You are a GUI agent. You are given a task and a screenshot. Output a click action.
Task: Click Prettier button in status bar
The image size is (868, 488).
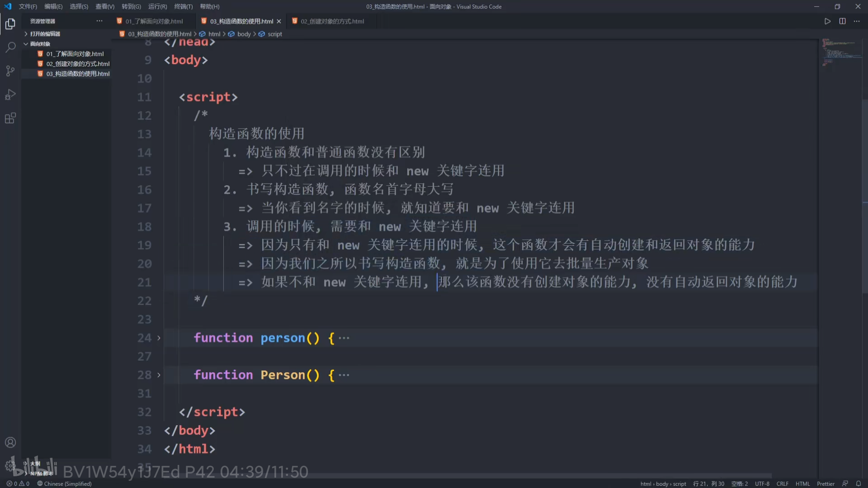826,483
